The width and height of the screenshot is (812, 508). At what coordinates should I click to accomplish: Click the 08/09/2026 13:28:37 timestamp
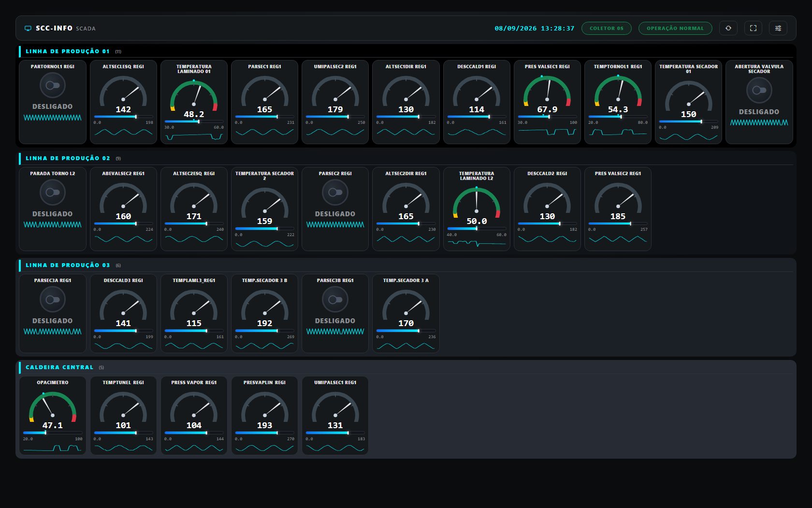pos(534,29)
